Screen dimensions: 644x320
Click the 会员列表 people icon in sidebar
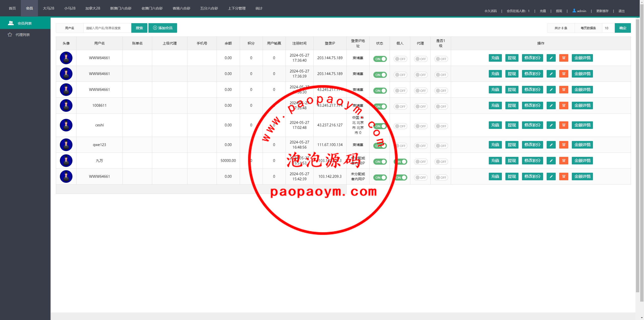click(x=11, y=23)
